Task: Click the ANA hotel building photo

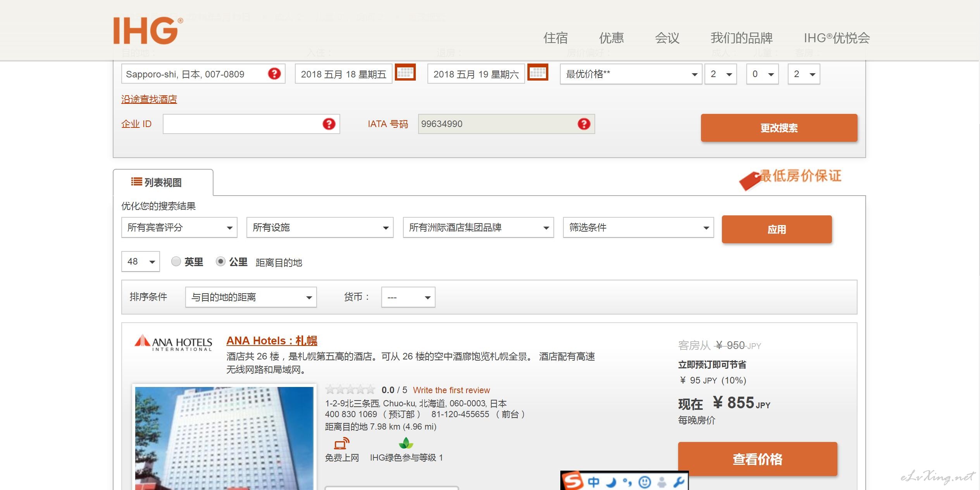Action: 224,438
